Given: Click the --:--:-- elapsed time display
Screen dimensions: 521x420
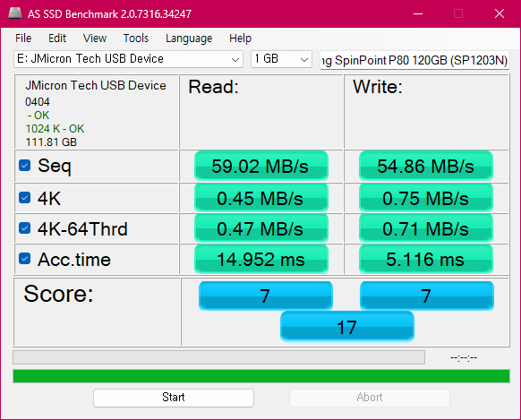Looking at the screenshot, I should click(464, 358).
